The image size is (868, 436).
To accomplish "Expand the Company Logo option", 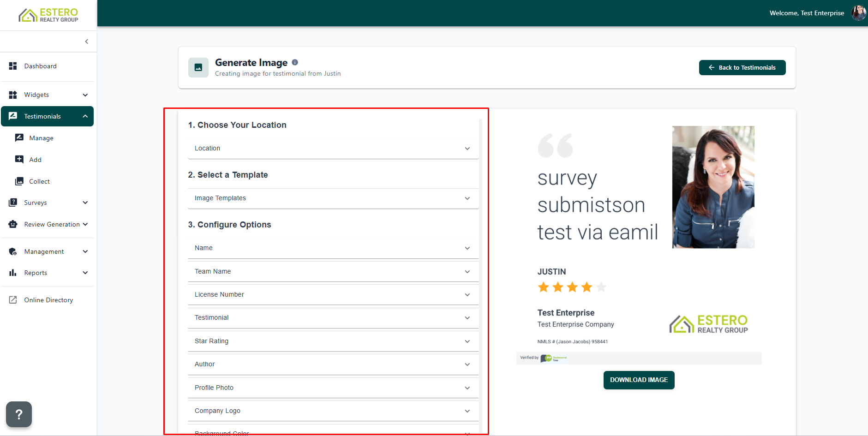I will [x=333, y=411].
